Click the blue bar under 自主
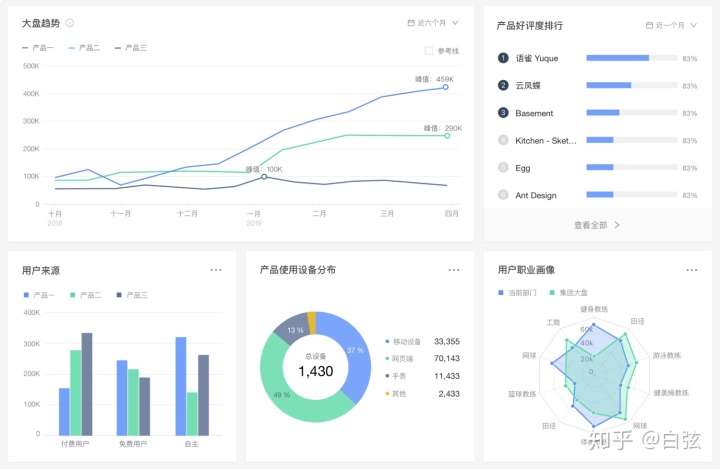This screenshot has width=720, height=469. 181,386
